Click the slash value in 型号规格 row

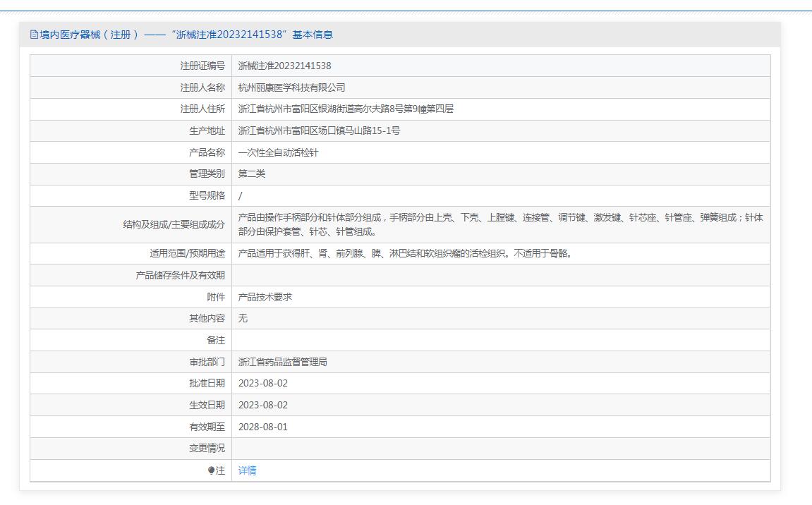pyautogui.click(x=241, y=196)
